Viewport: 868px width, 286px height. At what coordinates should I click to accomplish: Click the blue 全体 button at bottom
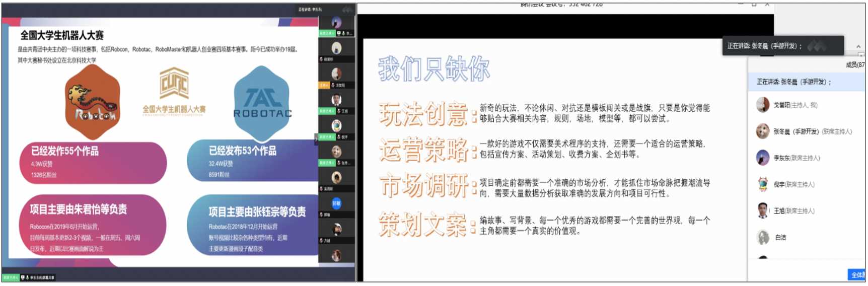point(856,274)
